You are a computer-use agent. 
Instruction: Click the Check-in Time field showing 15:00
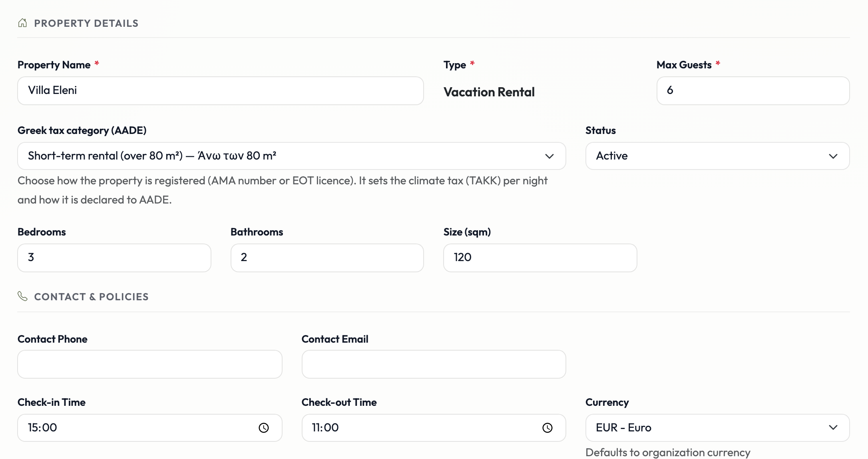pyautogui.click(x=150, y=428)
